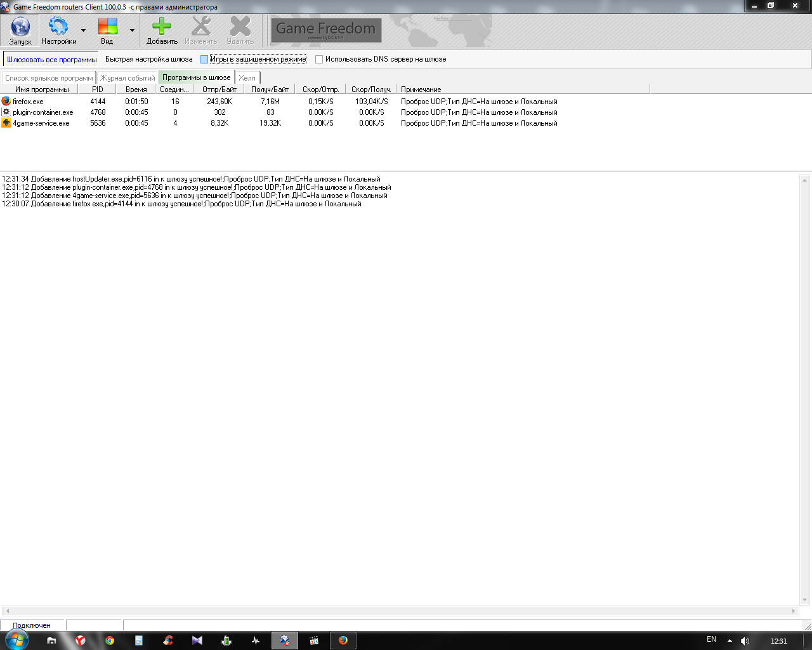The image size is (812, 650).
Task: Select the firefox.exe row in list
Action: [28, 102]
